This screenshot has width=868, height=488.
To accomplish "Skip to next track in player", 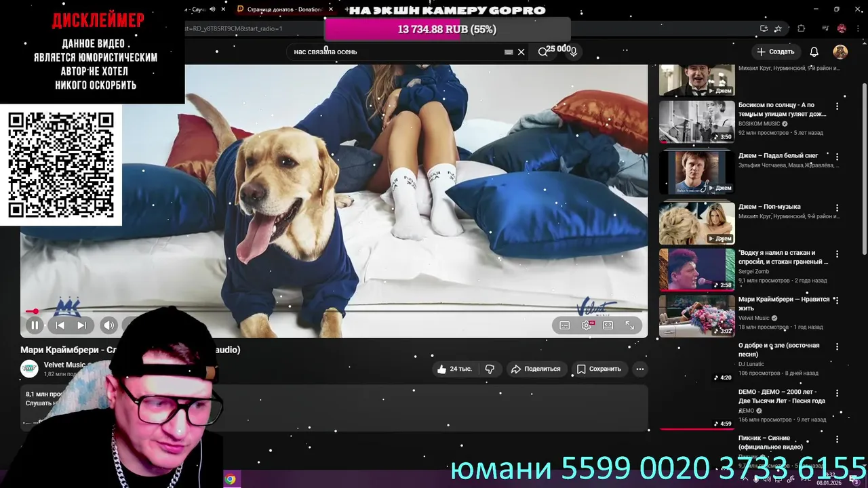I will pyautogui.click(x=81, y=325).
